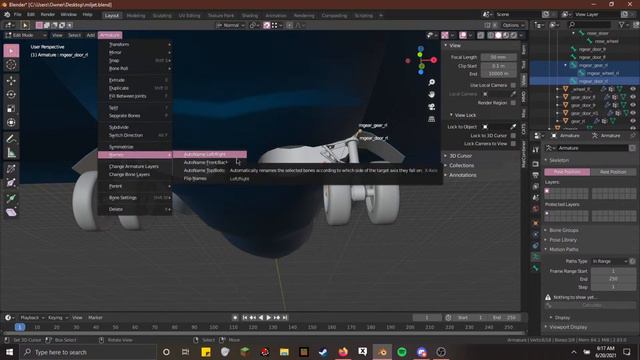640x360 pixels.
Task: Collapse mgear_gear_rl bone in outliner
Action: click(566, 65)
